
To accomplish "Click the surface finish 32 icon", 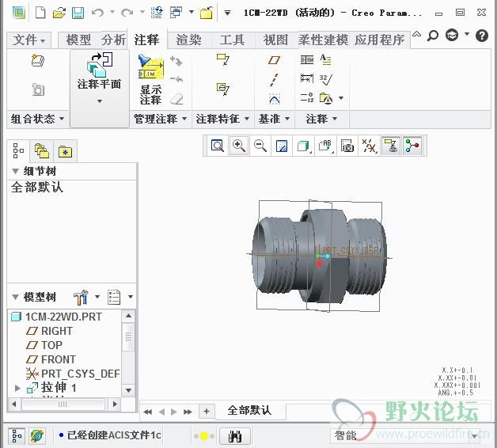I will (326, 78).
